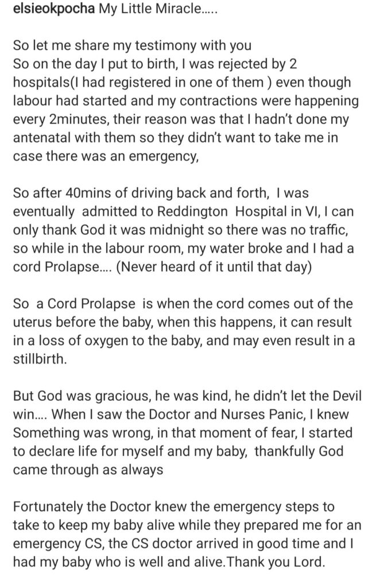Click the word 'stillbirth.' in the caption

click(x=40, y=358)
